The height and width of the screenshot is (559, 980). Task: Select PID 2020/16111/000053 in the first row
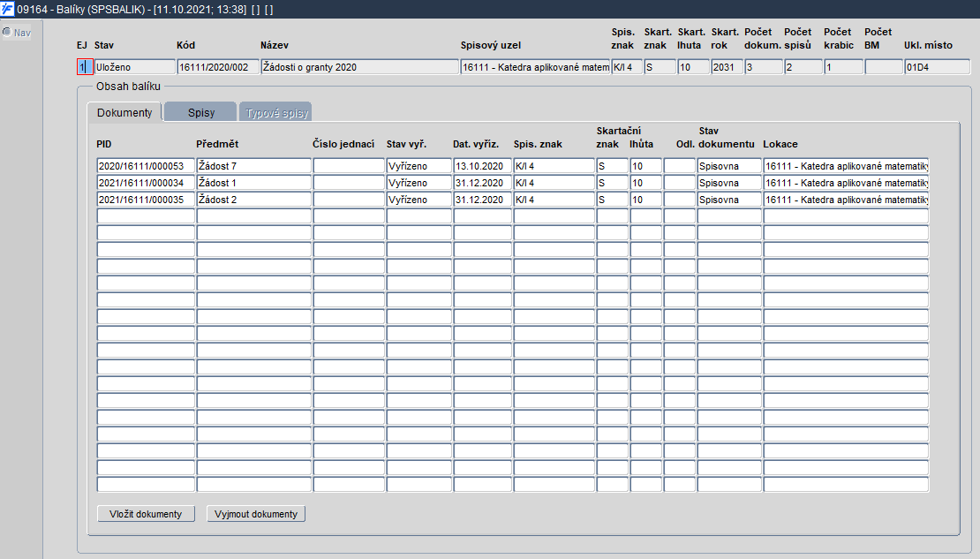pyautogui.click(x=146, y=166)
